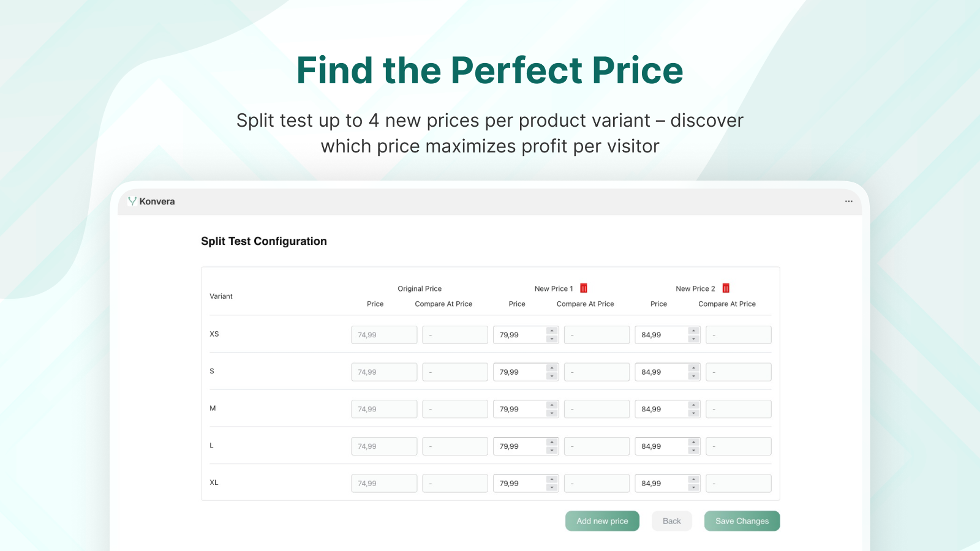980x551 pixels.
Task: Increase XS New Price 1 with up arrow
Action: point(552,331)
